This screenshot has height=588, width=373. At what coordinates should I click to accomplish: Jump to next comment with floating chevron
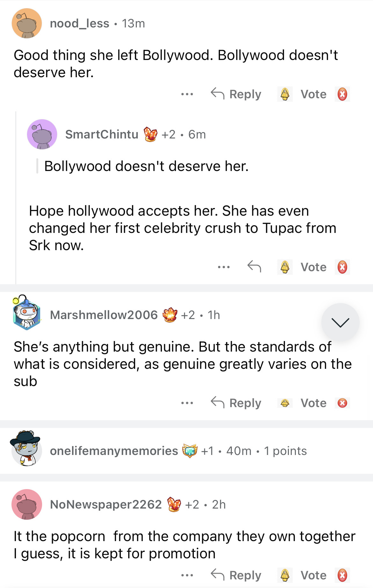[x=340, y=322]
